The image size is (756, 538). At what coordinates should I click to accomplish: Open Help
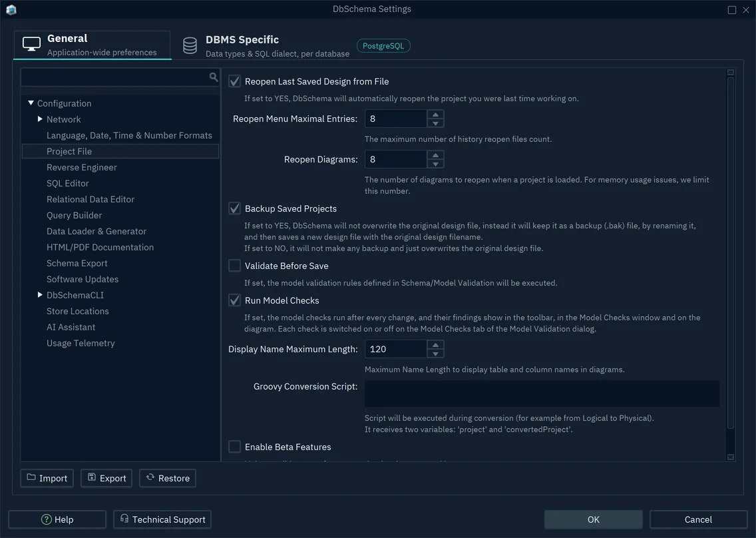[x=57, y=519]
